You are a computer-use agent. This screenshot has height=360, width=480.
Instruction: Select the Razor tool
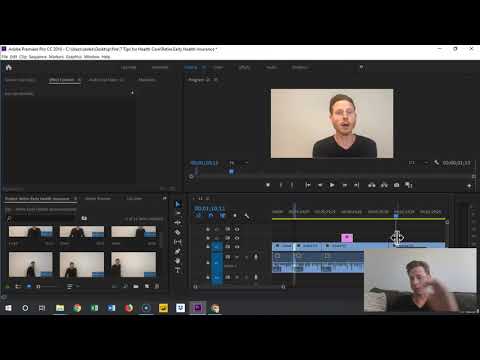pos(178,232)
